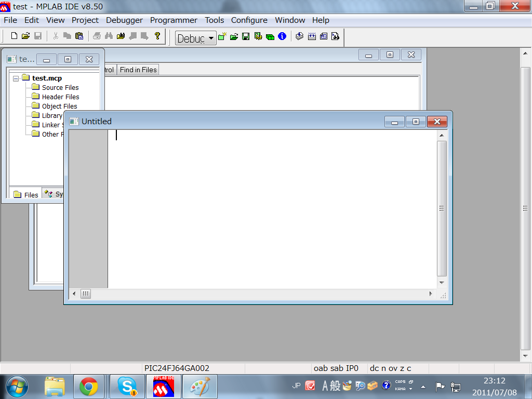
Task: Click the Open Project green folder icon
Action: coord(234,36)
